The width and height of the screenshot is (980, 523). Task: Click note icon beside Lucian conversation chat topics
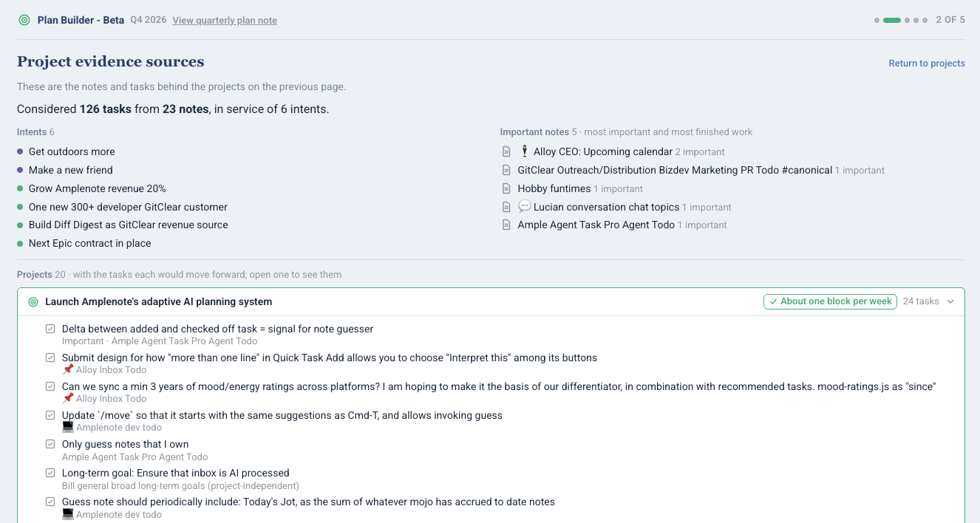[506, 207]
